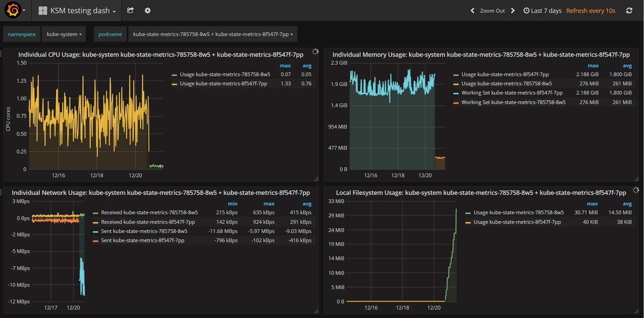
Task: Open the kube-system namespace dropdown
Action: 64,34
